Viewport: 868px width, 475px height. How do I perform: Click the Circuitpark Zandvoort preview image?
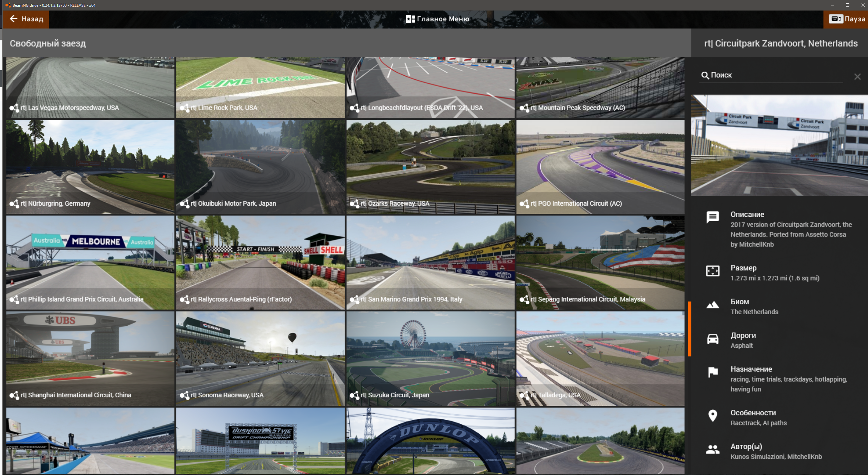point(779,145)
